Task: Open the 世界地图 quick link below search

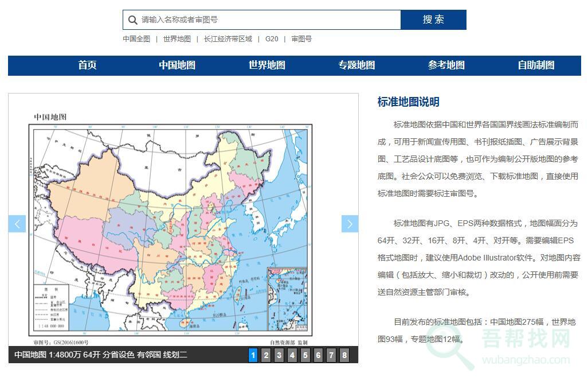Action: (177, 39)
